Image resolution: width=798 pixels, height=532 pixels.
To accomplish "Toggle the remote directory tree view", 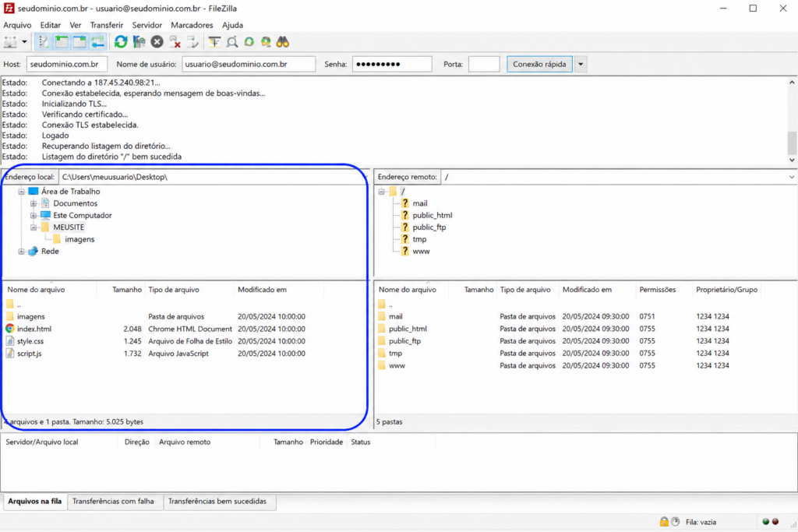I will [x=79, y=42].
